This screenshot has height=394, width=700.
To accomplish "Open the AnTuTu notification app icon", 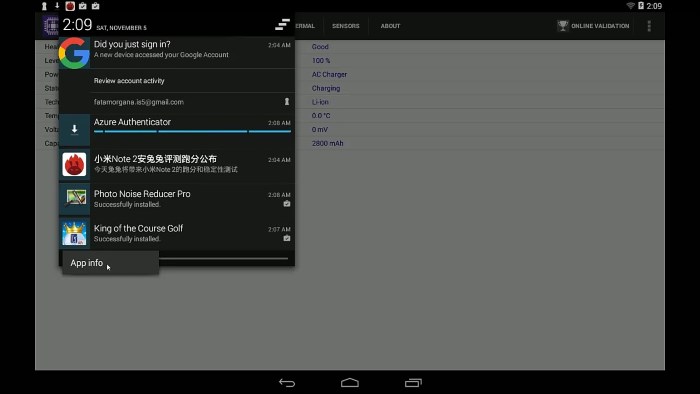I will 74,164.
